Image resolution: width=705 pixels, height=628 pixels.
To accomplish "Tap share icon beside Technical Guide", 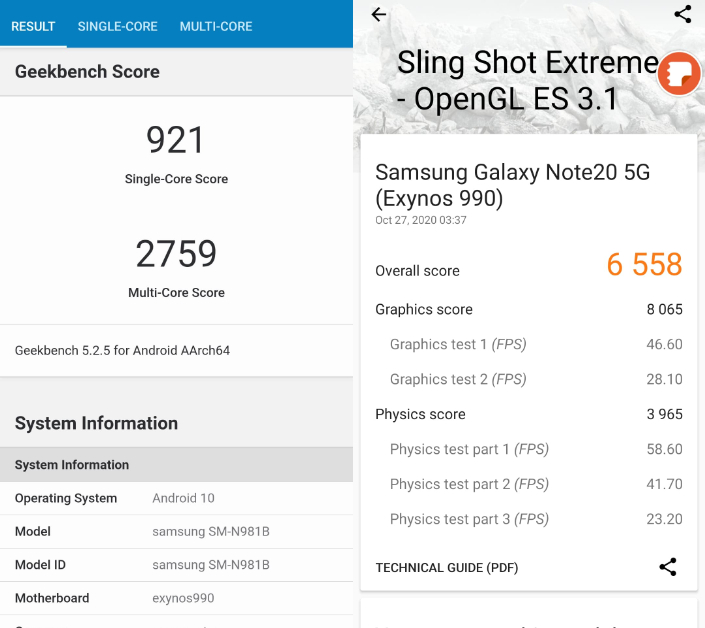I will [668, 567].
